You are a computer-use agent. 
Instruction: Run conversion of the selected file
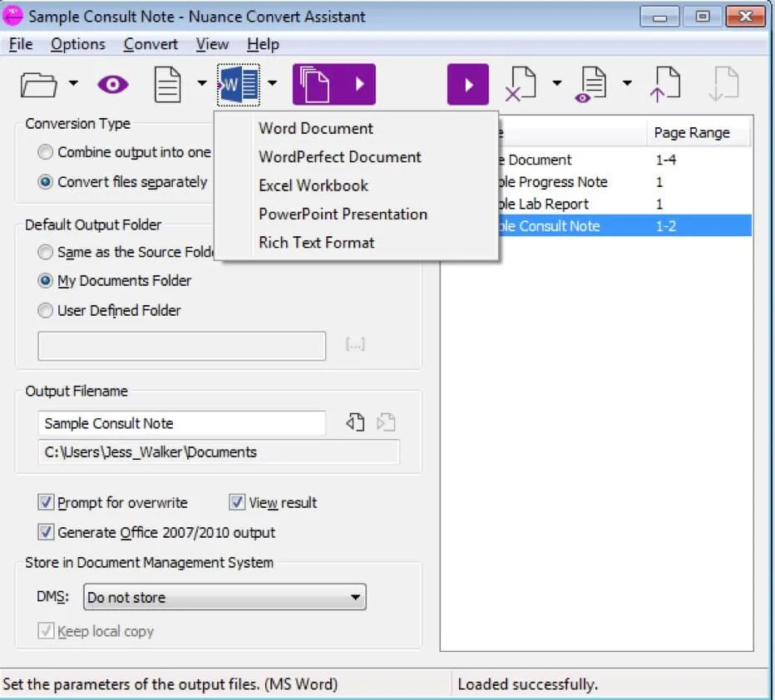click(467, 83)
